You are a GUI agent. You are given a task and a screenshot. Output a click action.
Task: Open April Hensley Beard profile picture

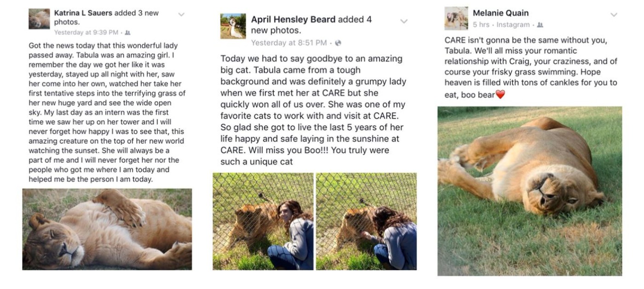pos(233,26)
